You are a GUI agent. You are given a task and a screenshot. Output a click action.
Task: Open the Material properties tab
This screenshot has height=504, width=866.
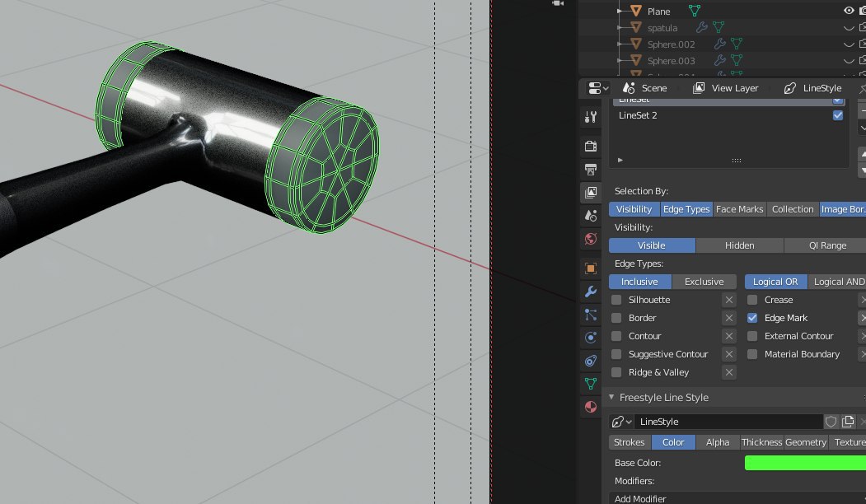(591, 407)
